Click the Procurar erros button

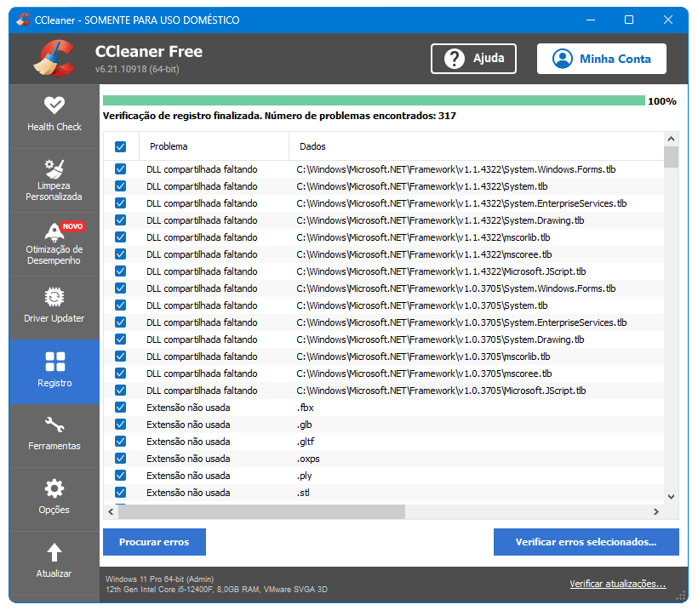[154, 542]
